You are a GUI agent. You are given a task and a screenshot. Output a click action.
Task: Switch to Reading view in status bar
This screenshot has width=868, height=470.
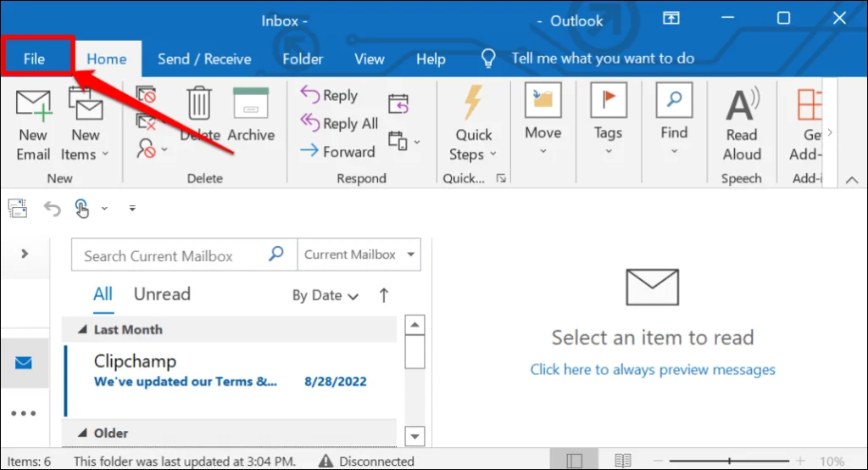point(623,461)
